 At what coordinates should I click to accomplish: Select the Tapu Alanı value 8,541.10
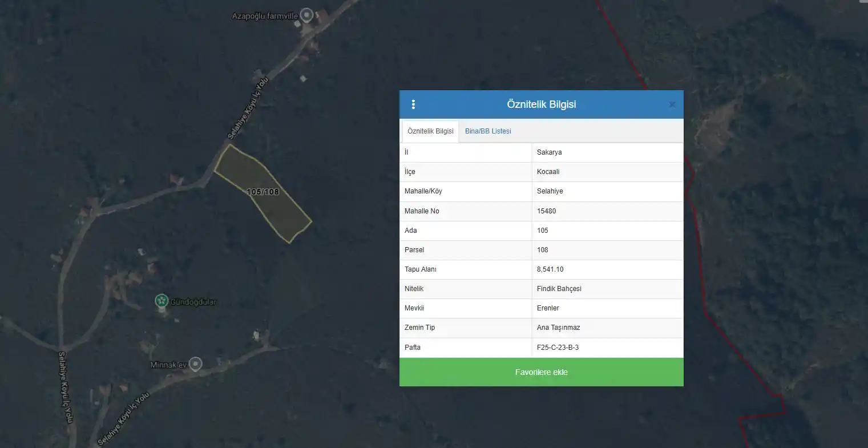point(550,269)
